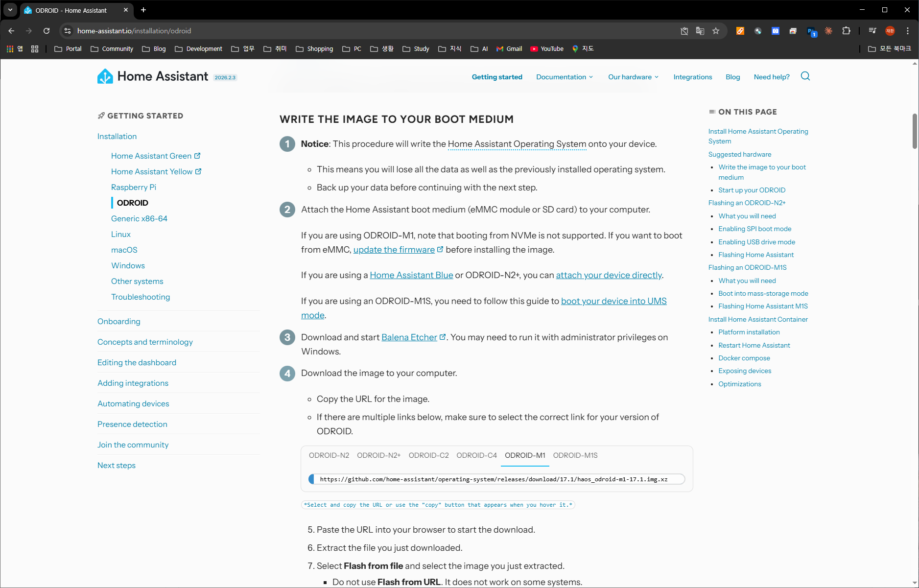This screenshot has width=919, height=588.
Task: Open the 지도 maps bookmark
Action: 583,49
